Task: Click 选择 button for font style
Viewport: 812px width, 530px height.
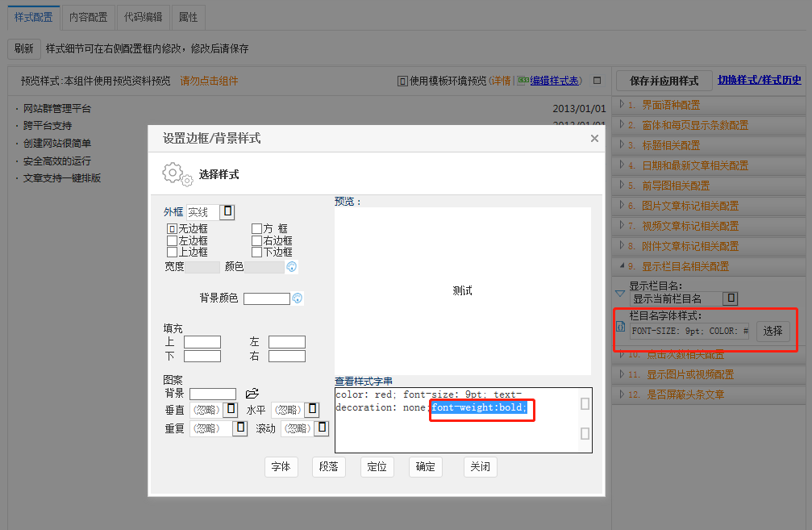Action: pyautogui.click(x=772, y=331)
